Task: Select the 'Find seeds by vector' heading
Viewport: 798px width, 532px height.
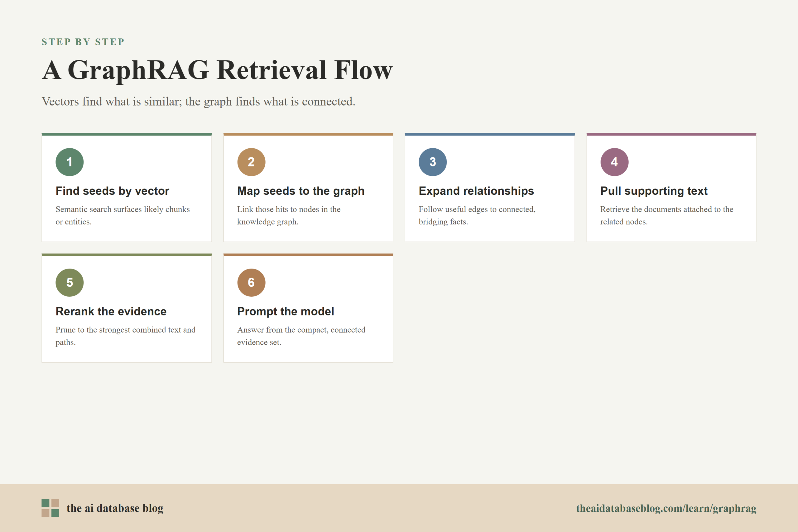Action: [112, 191]
